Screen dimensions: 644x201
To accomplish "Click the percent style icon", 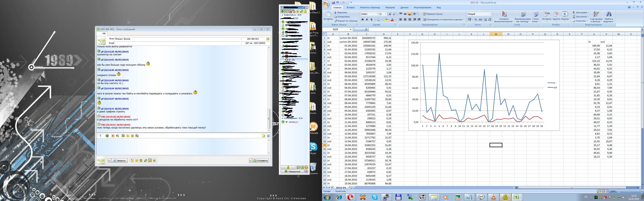I will 476,20.
